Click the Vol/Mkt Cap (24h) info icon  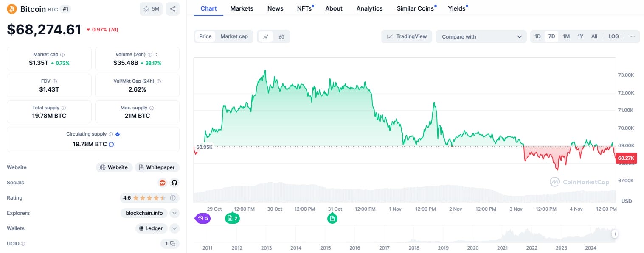pyautogui.click(x=159, y=81)
